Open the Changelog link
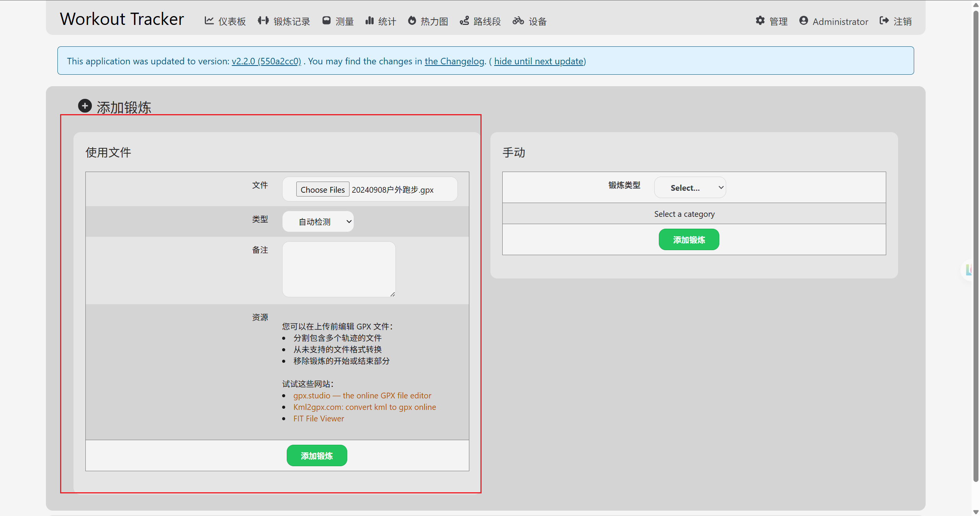This screenshot has height=516, width=980. 454,61
